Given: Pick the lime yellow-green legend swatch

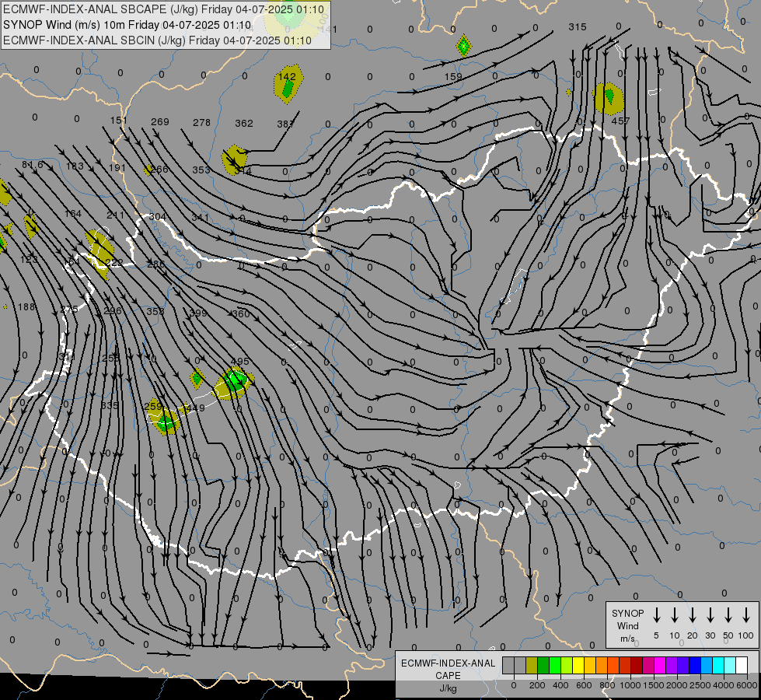Looking at the screenshot, I should coord(567,666).
